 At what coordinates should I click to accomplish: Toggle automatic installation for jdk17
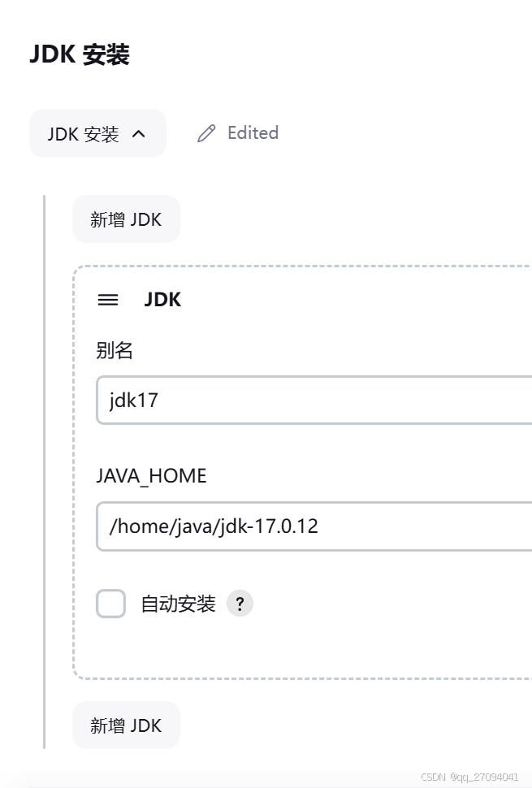tap(110, 604)
